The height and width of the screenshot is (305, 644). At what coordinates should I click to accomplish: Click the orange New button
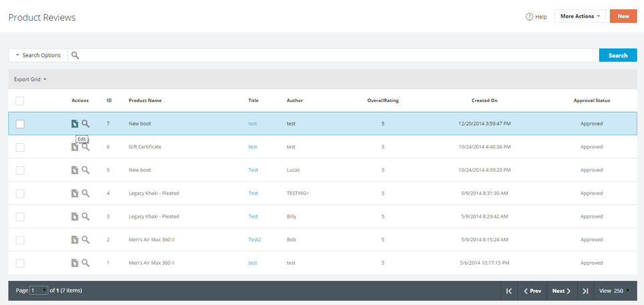[623, 16]
